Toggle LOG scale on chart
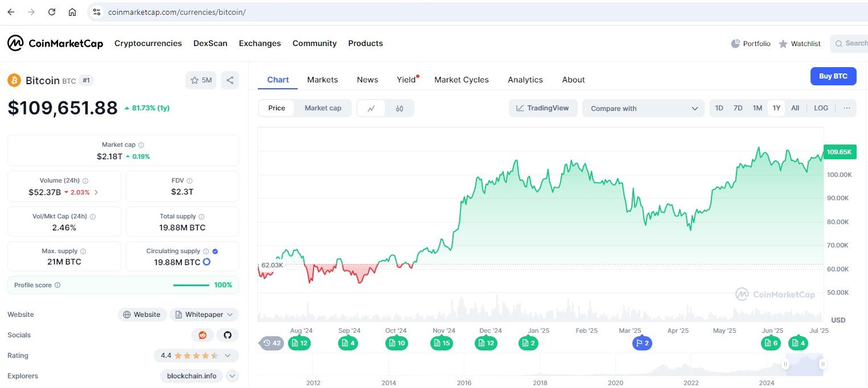Image resolution: width=868 pixels, height=388 pixels. pyautogui.click(x=821, y=108)
